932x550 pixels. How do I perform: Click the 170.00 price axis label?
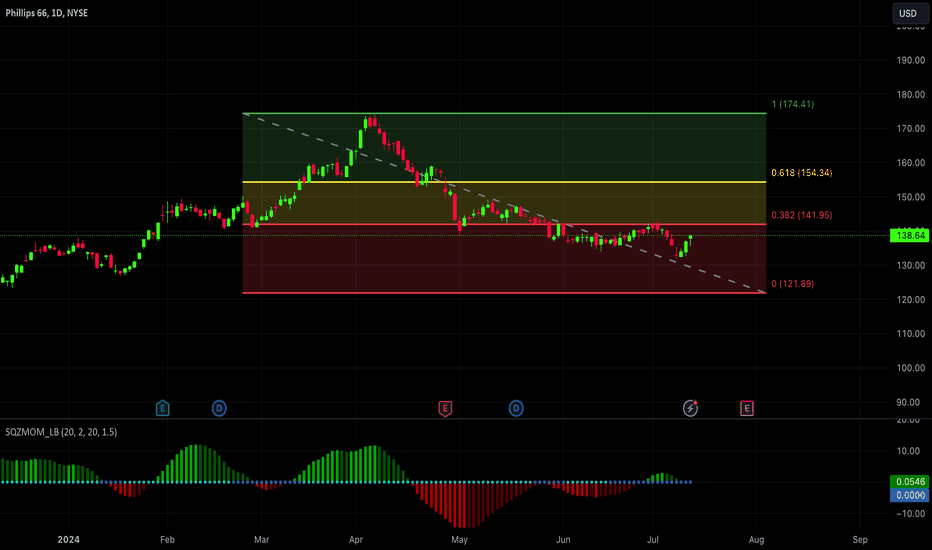[x=911, y=128]
